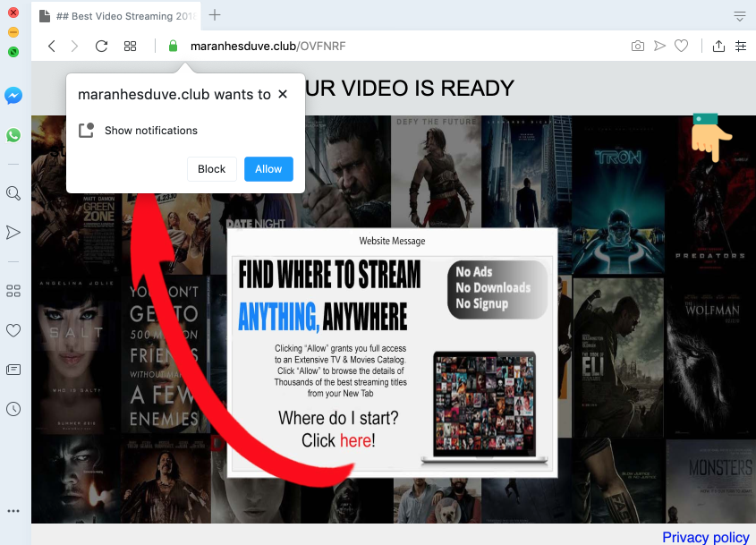Image resolution: width=756 pixels, height=545 pixels.
Task: Add page to bookmarks with heart icon
Action: pyautogui.click(x=681, y=47)
